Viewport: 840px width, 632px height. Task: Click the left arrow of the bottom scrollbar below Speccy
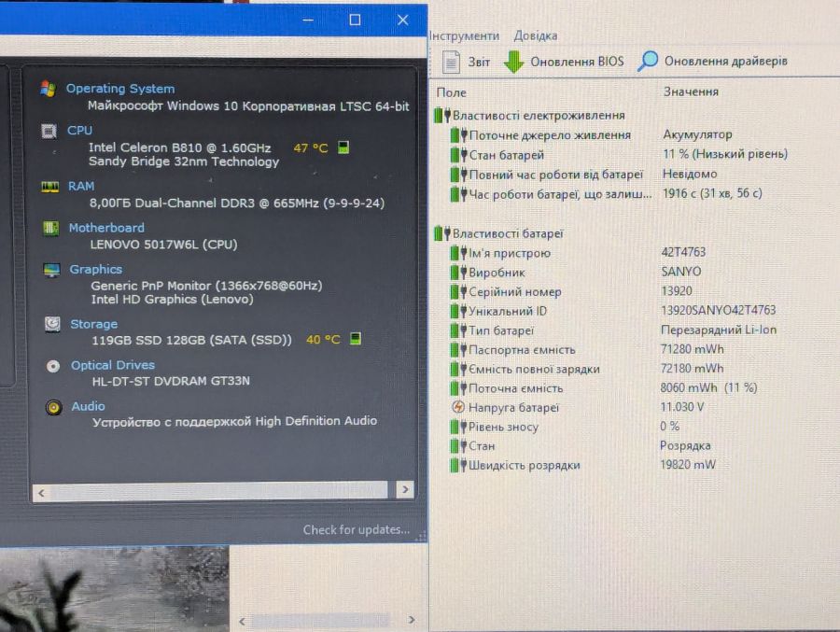(x=242, y=622)
